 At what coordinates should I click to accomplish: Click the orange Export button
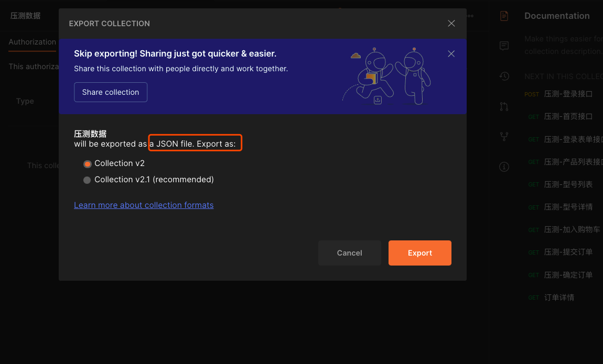(x=419, y=252)
